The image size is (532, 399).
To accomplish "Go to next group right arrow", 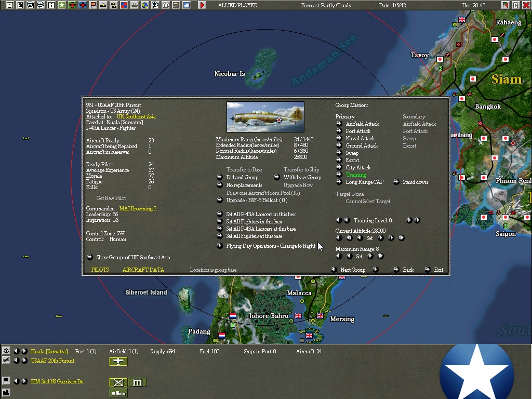I will point(375,270).
